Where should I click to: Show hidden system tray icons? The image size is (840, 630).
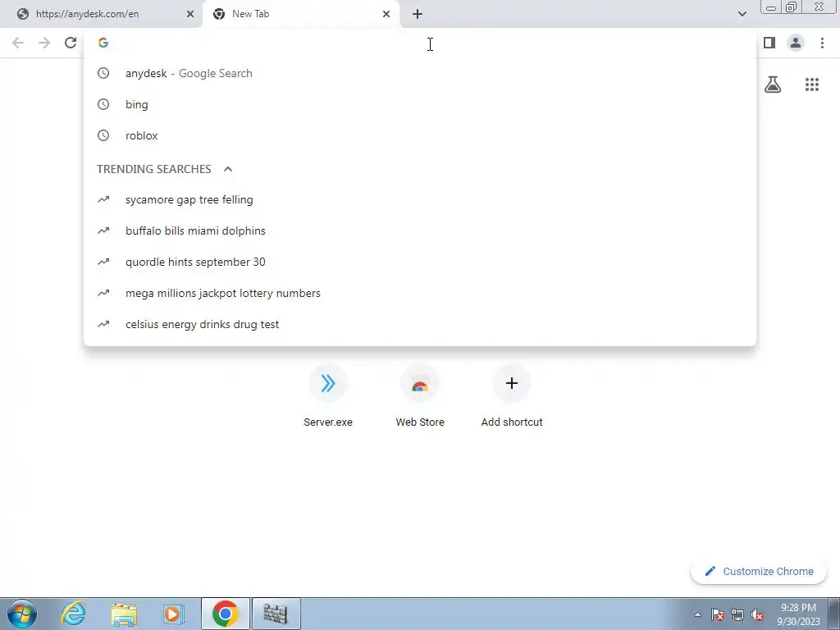point(697,614)
